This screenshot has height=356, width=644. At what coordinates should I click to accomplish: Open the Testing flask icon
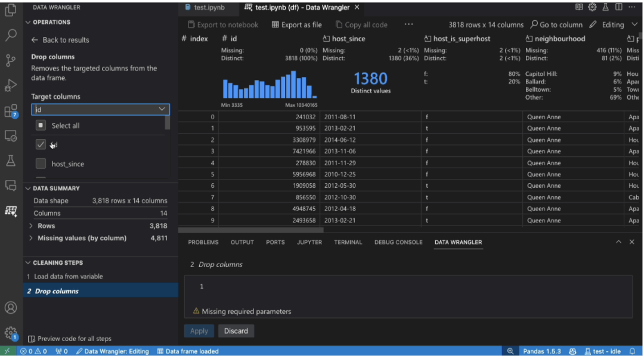11,160
